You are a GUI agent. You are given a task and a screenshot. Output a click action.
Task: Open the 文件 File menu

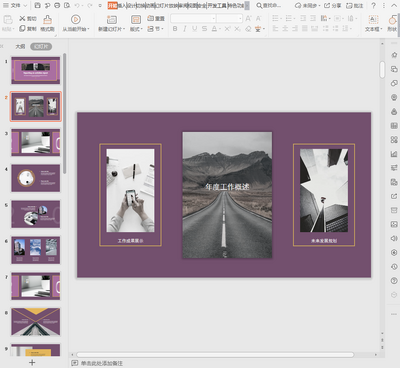click(15, 5)
